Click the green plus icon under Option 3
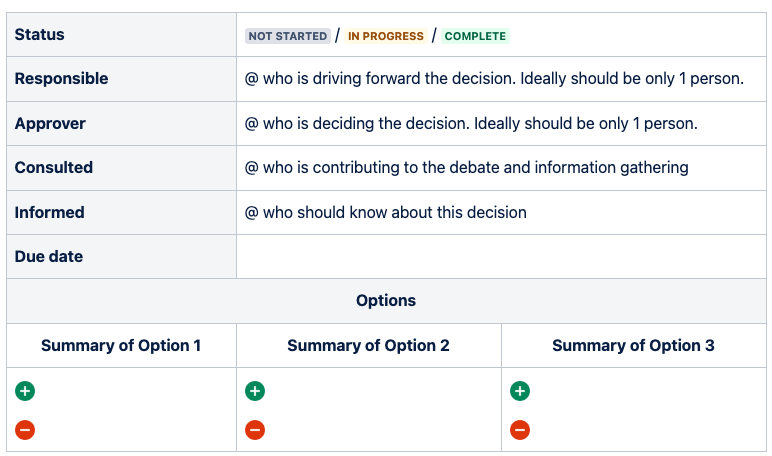772x456 pixels. click(x=520, y=391)
